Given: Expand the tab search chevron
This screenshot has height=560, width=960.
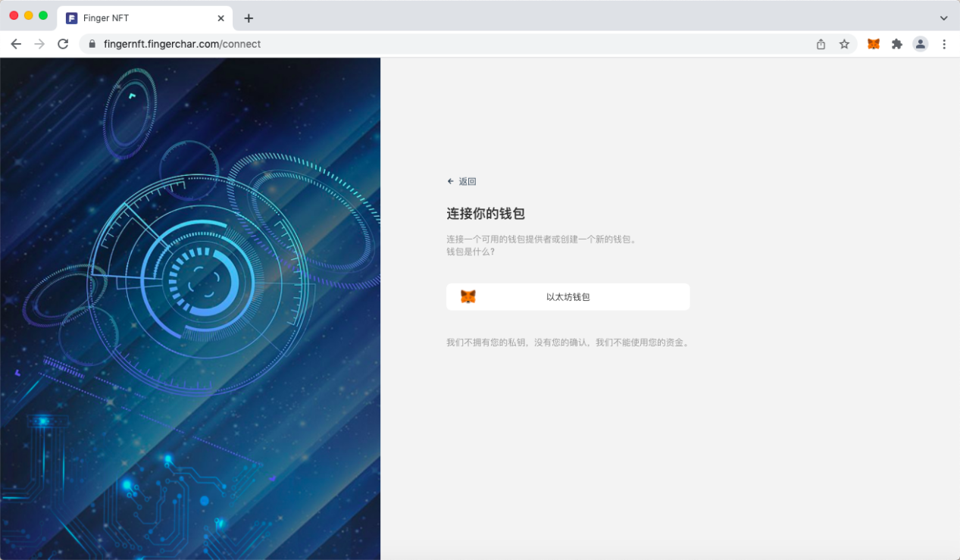Looking at the screenshot, I should pos(943,17).
